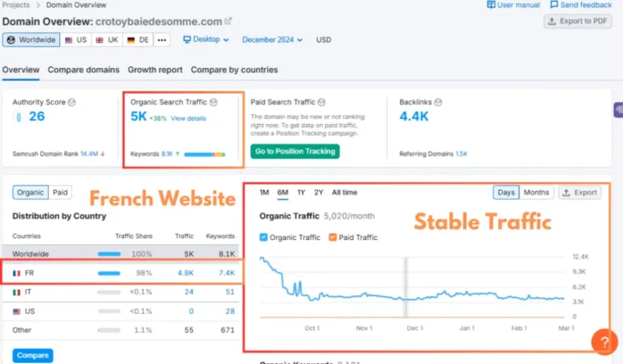
Task: Open FR keywords value 7.4K
Action: pyautogui.click(x=226, y=272)
